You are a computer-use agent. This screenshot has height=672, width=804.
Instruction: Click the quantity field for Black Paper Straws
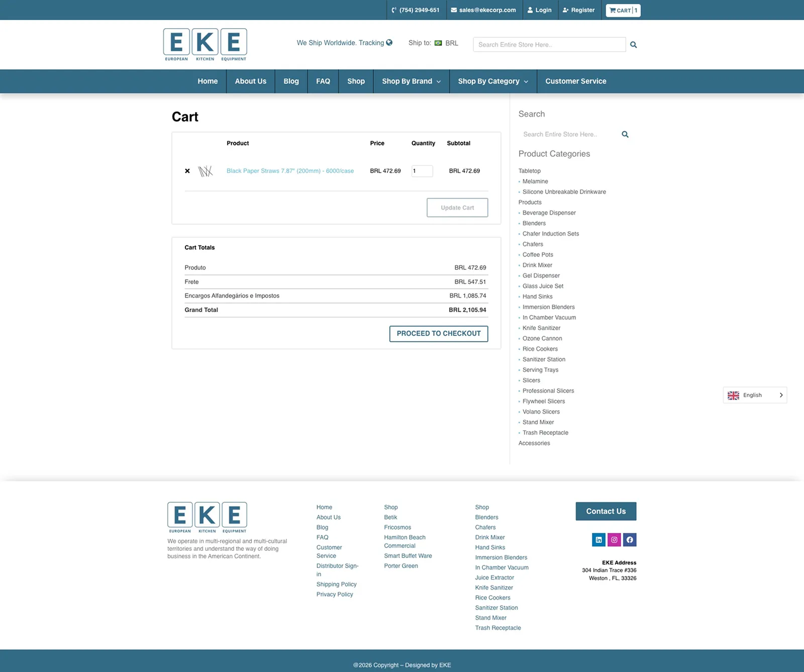click(x=422, y=171)
